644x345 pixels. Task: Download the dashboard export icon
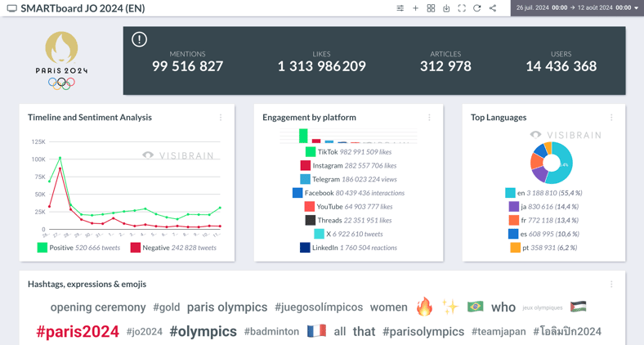point(446,8)
